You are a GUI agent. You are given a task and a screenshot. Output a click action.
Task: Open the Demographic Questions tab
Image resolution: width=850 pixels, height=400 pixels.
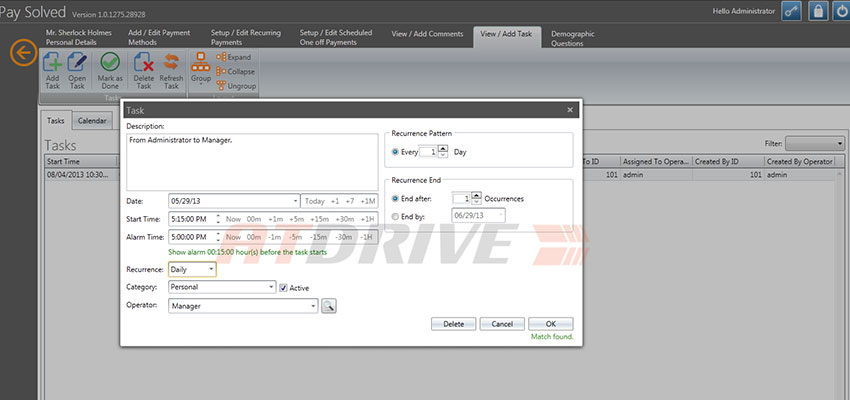pos(573,38)
